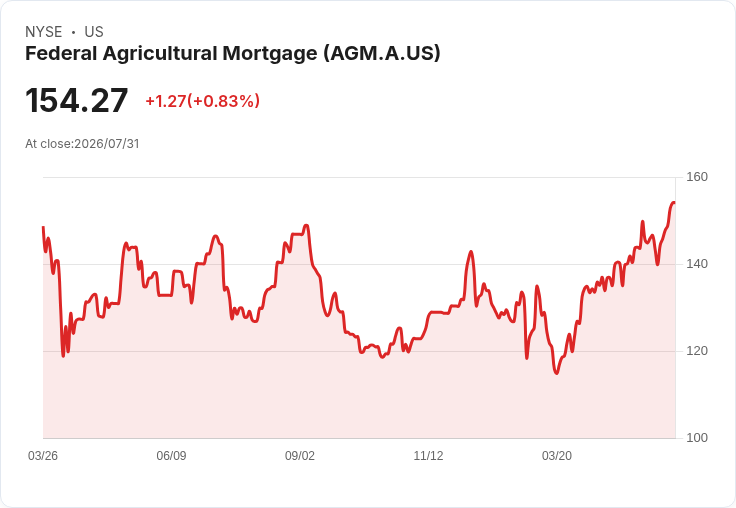Click the lowest trough near 03/20
The width and height of the screenshot is (736, 508).
tap(557, 373)
